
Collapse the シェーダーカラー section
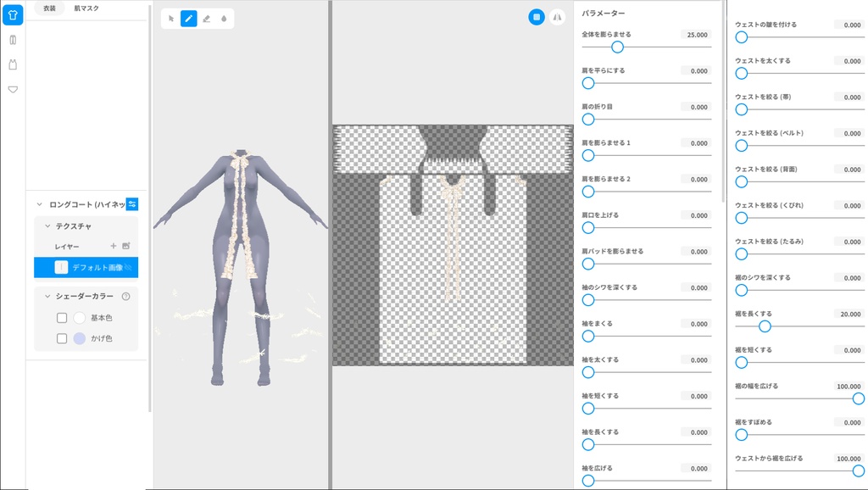coord(47,296)
